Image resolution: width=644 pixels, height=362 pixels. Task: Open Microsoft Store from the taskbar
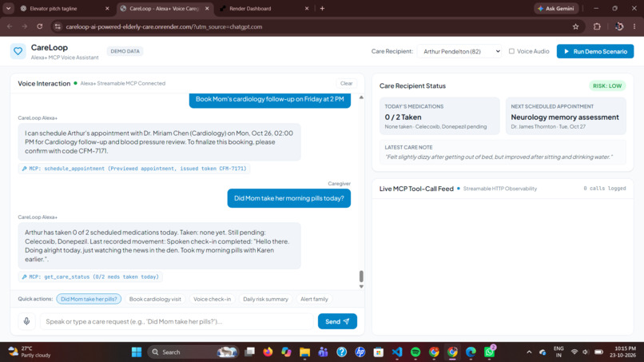379,352
